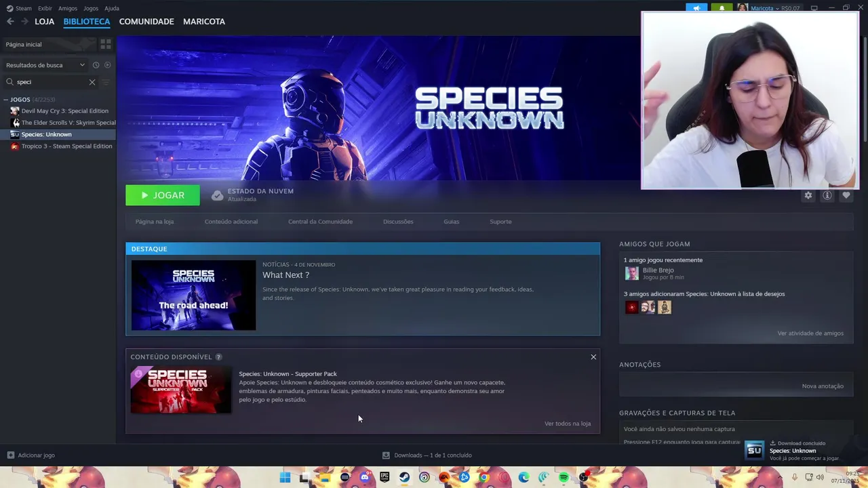This screenshot has width=868, height=488.
Task: Open the collections grid view icon
Action: [106, 44]
